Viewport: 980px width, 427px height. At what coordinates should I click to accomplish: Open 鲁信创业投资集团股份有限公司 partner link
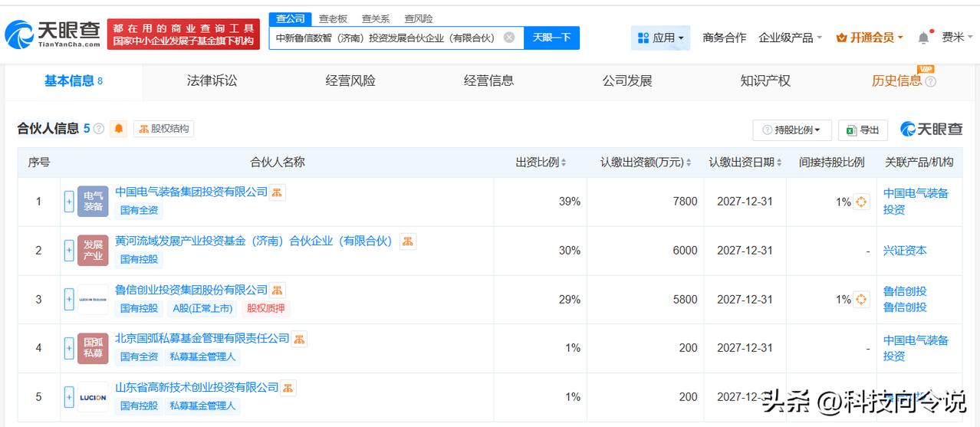(191, 290)
